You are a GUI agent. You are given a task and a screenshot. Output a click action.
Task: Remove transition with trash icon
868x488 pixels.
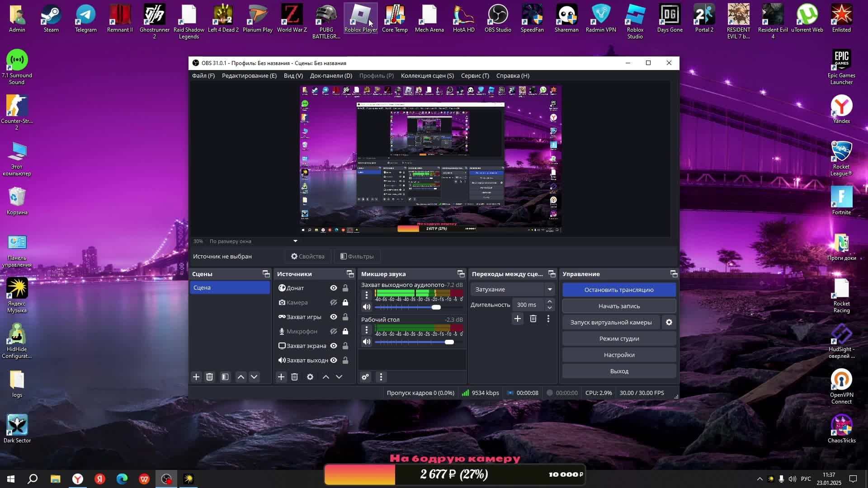(533, 319)
